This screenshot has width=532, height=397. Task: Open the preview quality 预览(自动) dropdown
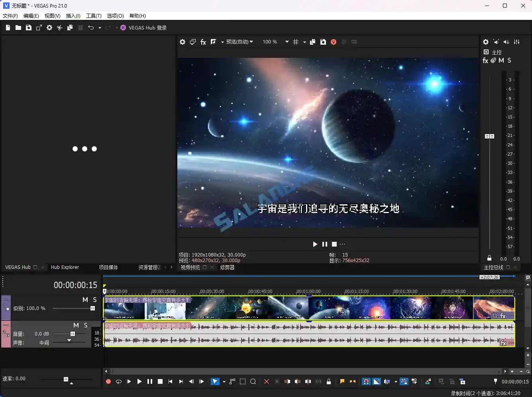pos(239,42)
